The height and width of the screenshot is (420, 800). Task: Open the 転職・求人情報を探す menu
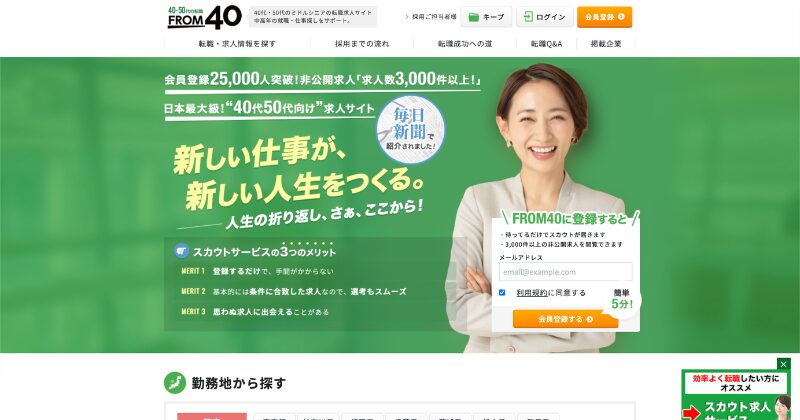point(237,44)
